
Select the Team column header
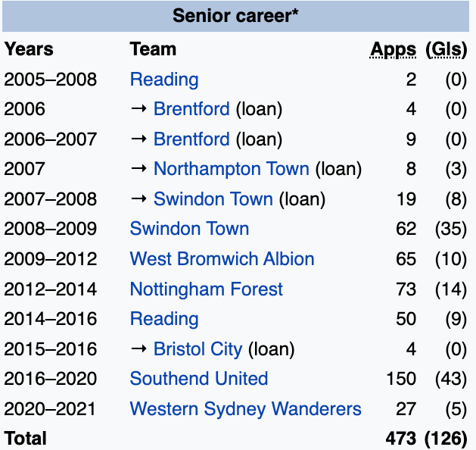[x=153, y=50]
